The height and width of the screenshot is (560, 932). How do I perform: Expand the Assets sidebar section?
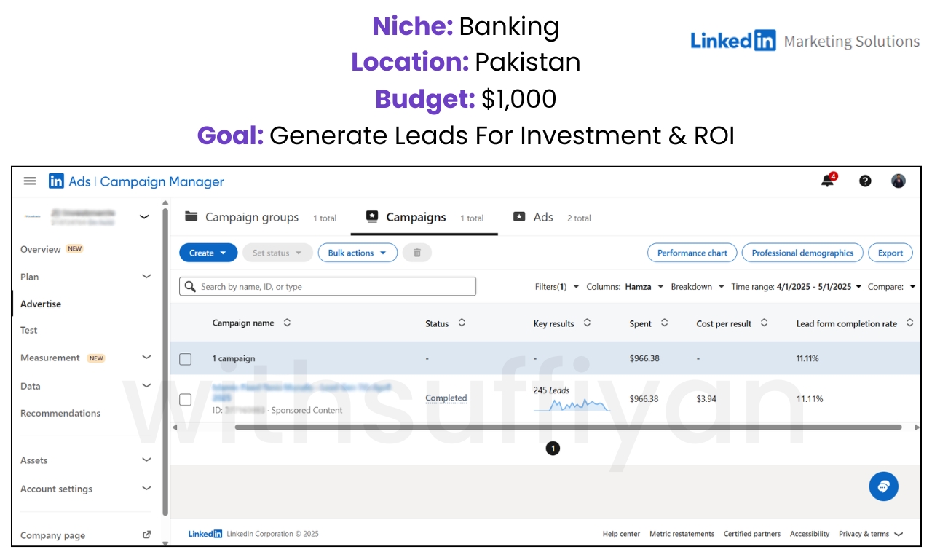(x=146, y=460)
